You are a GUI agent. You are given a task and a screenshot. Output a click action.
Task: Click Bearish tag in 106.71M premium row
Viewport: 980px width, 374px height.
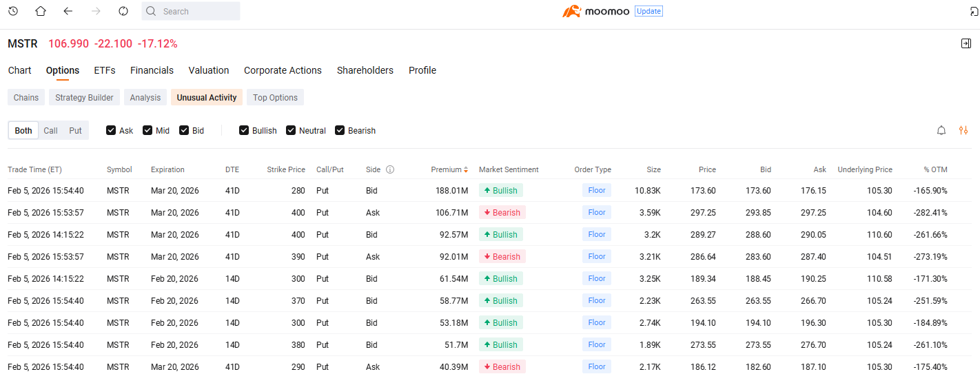point(502,212)
